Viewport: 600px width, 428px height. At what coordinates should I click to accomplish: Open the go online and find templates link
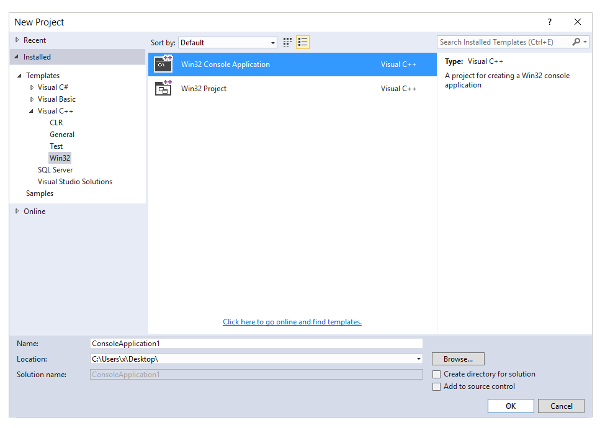(x=292, y=322)
